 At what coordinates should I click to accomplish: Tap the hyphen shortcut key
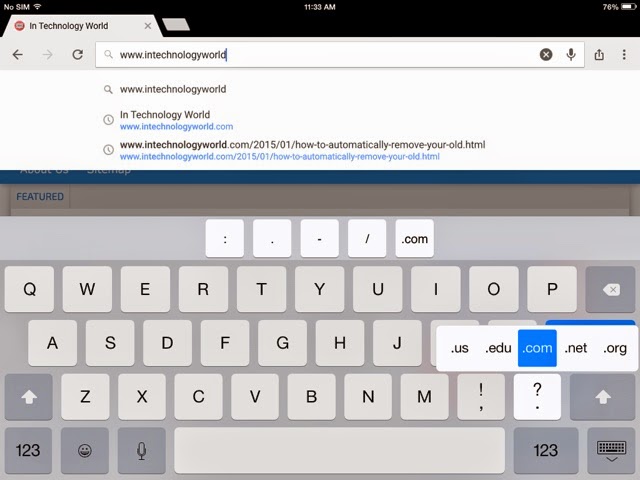pyautogui.click(x=320, y=238)
